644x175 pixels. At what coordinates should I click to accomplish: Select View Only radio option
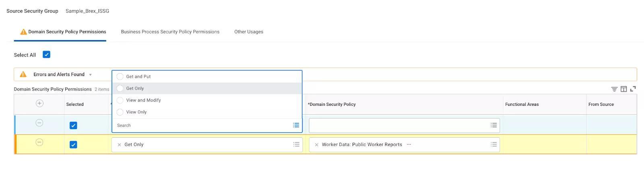(120, 112)
